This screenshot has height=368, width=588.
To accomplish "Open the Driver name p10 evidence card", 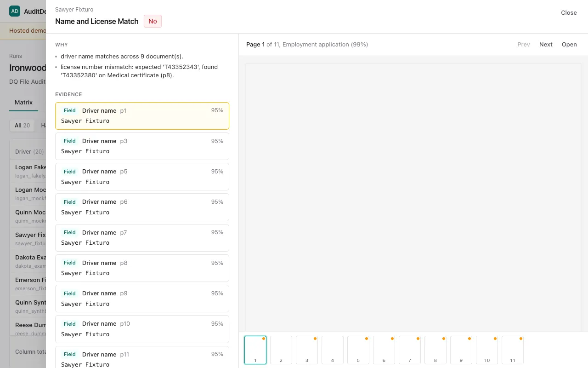I will click(x=142, y=329).
